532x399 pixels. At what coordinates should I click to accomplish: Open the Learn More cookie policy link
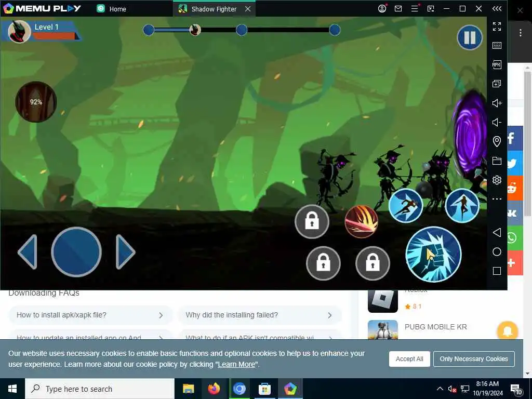pyautogui.click(x=236, y=364)
